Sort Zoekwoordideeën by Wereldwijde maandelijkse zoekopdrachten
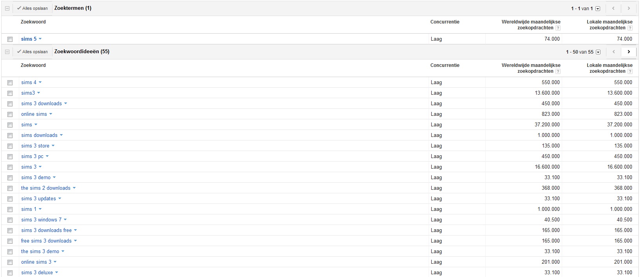The height and width of the screenshot is (277, 644). pyautogui.click(x=531, y=68)
